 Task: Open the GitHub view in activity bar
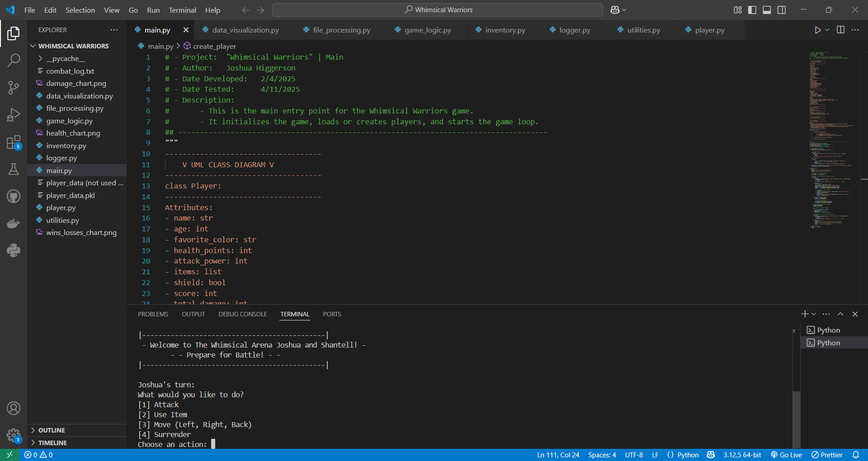(14, 197)
